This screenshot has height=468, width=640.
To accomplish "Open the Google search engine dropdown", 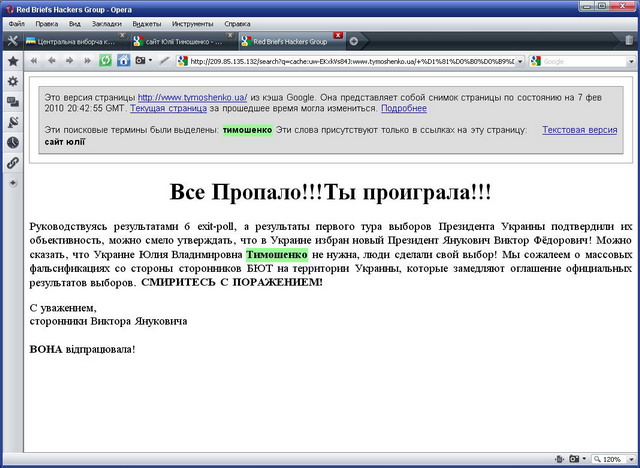I will [x=536, y=61].
